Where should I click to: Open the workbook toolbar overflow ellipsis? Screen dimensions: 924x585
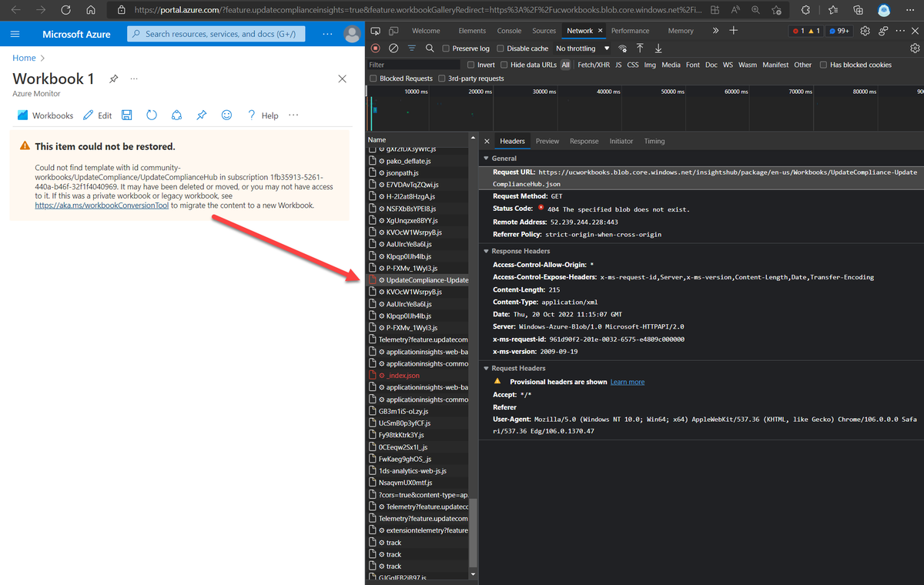pyautogui.click(x=293, y=115)
